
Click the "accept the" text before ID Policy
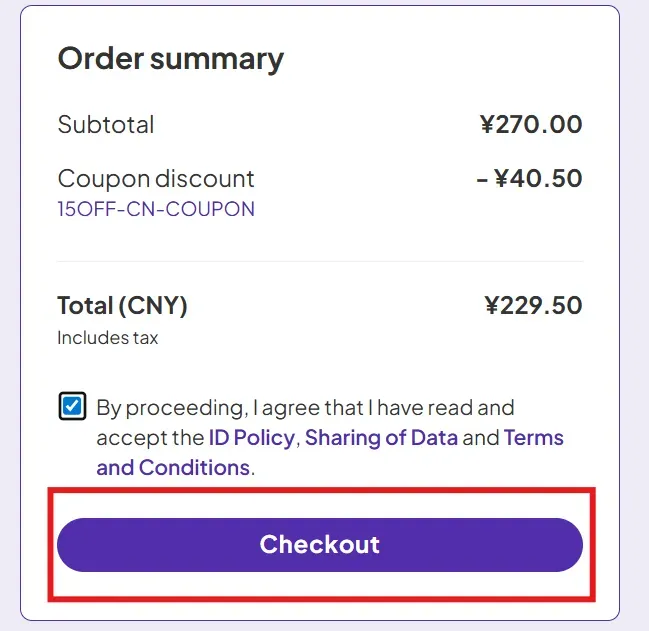pos(150,438)
